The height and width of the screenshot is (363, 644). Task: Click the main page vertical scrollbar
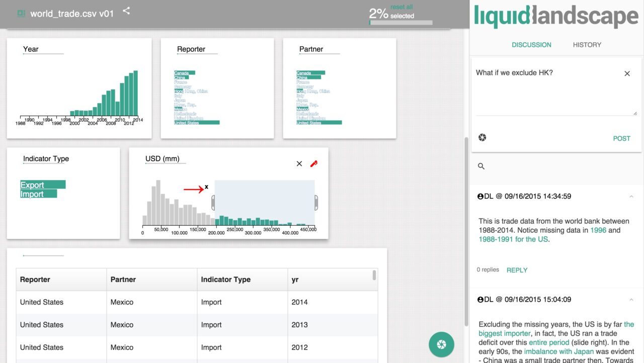click(466, 231)
